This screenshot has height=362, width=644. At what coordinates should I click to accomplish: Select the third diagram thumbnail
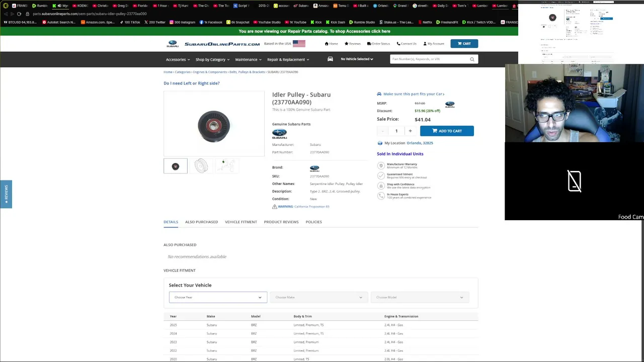click(x=227, y=166)
